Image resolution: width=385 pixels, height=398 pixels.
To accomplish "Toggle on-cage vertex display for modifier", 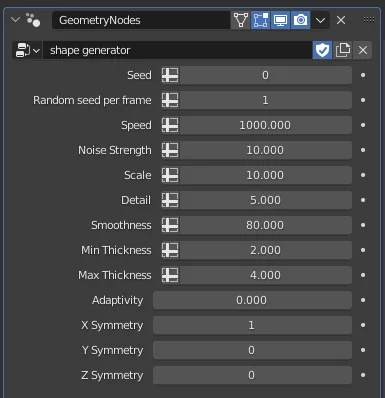I will (240, 20).
